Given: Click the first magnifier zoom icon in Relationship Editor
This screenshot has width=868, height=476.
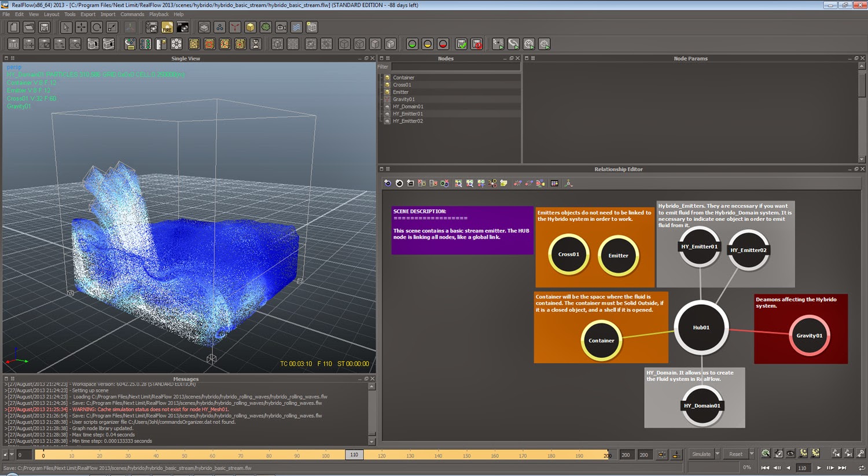Looking at the screenshot, I should [458, 183].
